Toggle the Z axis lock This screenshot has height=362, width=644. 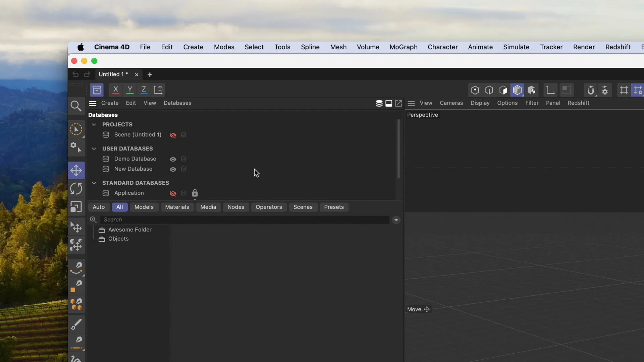[x=144, y=90]
